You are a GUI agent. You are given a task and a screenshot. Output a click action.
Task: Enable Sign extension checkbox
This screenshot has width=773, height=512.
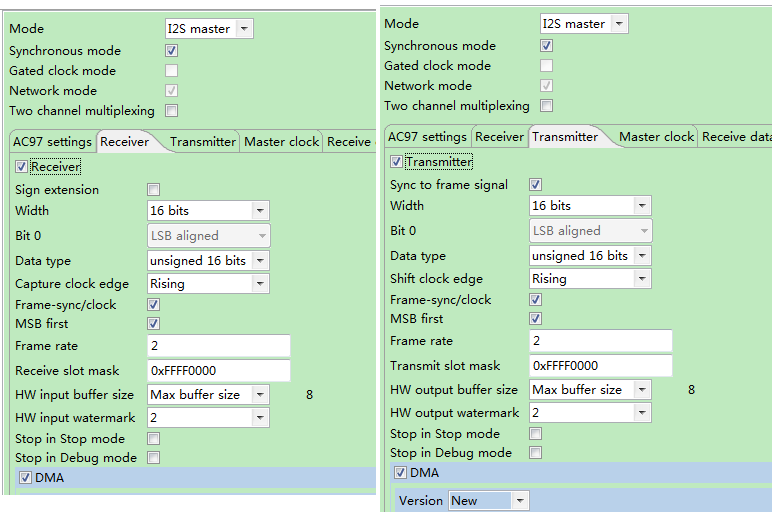click(x=153, y=189)
